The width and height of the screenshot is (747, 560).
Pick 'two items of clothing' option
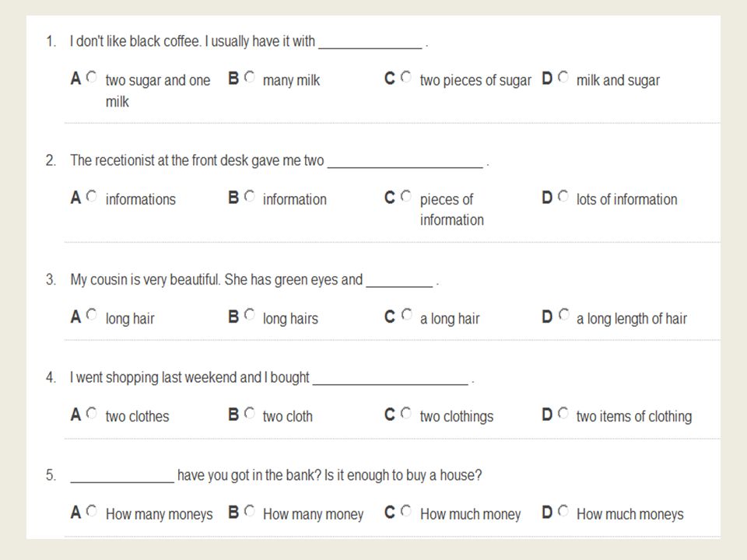point(563,413)
